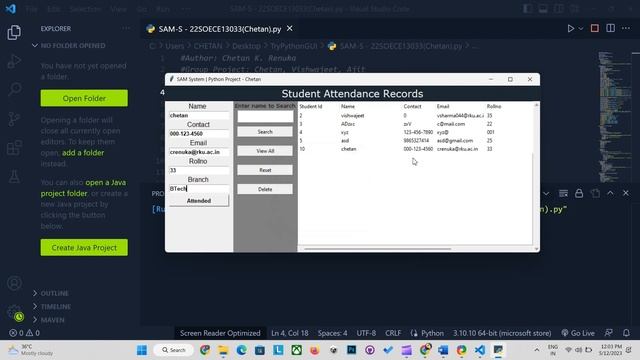This screenshot has width=640, height=360.
Task: Open the Search view in activity bar
Action: tap(15, 89)
